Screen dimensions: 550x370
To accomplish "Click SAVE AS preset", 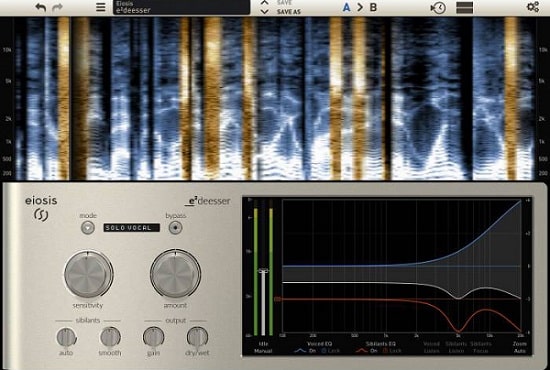I will [x=289, y=12].
